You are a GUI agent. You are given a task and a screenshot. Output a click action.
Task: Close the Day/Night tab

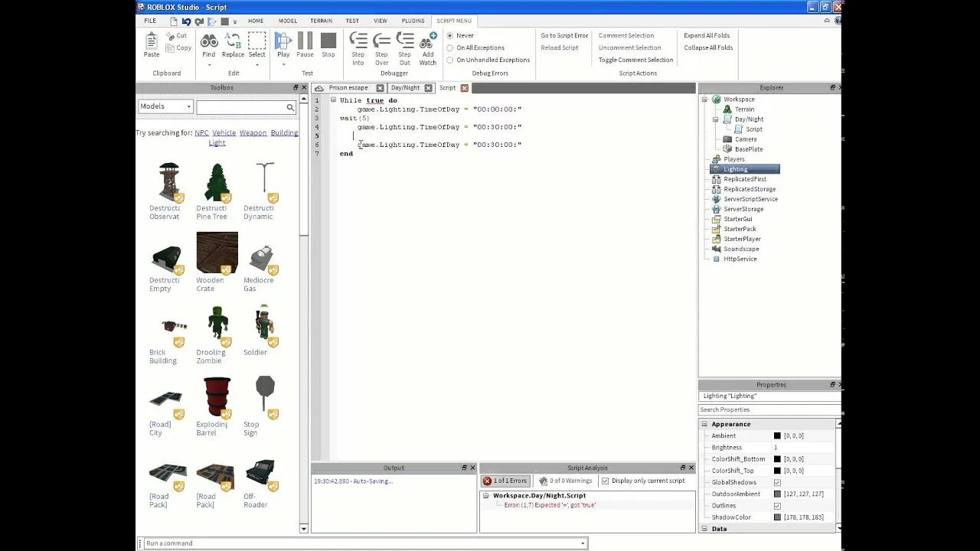point(428,88)
